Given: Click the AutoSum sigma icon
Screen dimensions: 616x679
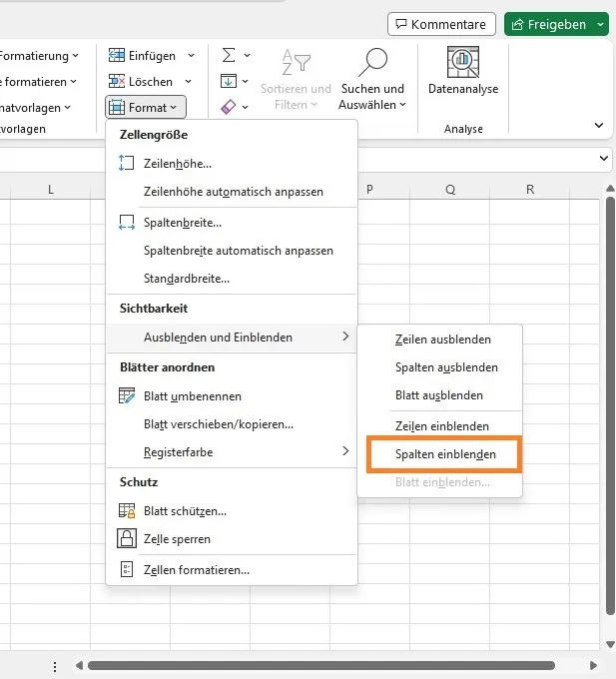Looking at the screenshot, I should click(x=229, y=55).
